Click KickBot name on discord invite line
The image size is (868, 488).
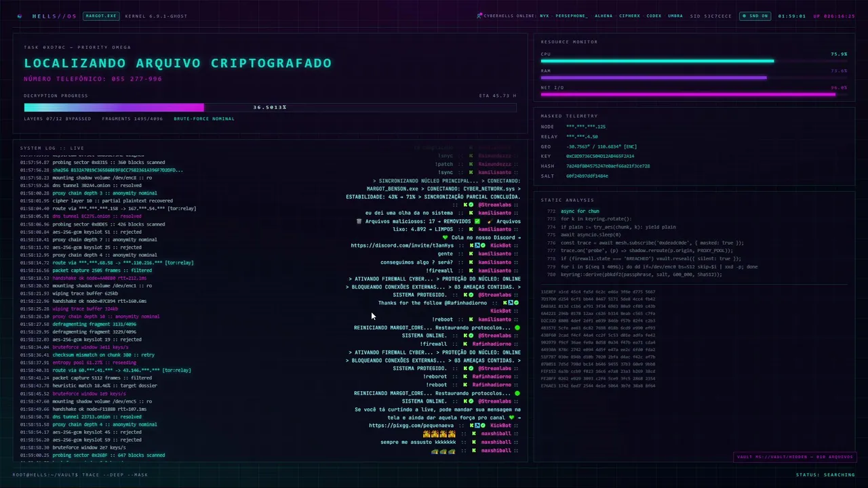tap(500, 245)
